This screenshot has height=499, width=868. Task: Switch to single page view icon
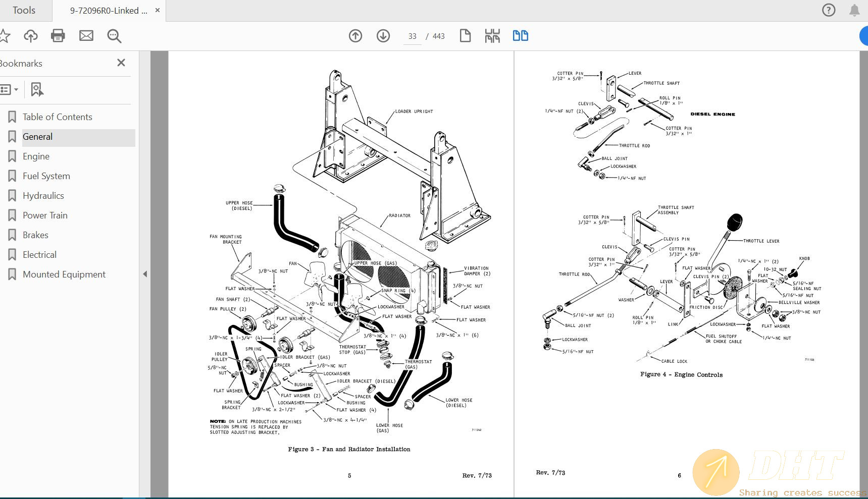[465, 36]
